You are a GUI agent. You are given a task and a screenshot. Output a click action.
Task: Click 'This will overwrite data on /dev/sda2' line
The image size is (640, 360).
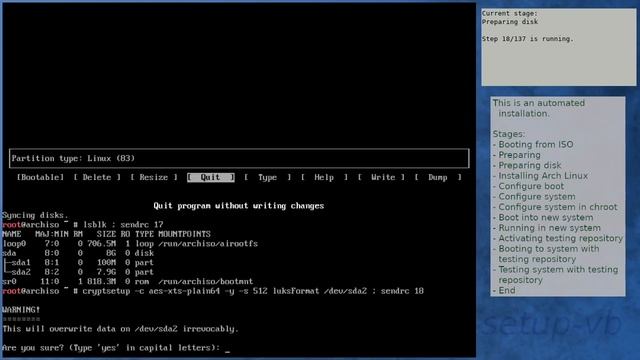tap(120, 329)
